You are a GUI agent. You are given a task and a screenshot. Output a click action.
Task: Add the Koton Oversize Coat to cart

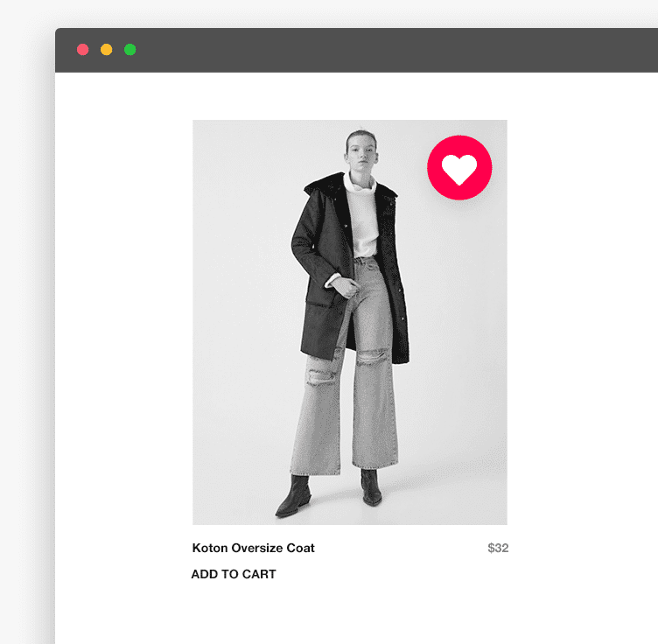coord(234,574)
